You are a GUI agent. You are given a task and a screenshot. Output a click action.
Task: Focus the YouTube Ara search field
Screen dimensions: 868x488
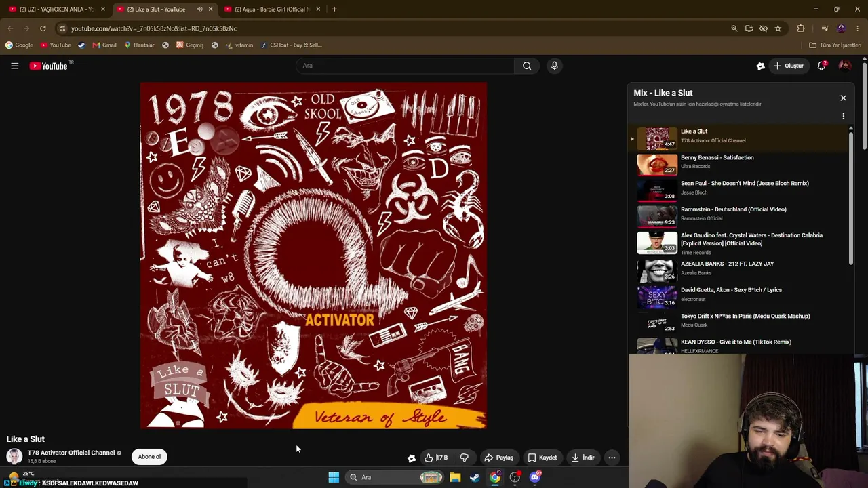[405, 66]
